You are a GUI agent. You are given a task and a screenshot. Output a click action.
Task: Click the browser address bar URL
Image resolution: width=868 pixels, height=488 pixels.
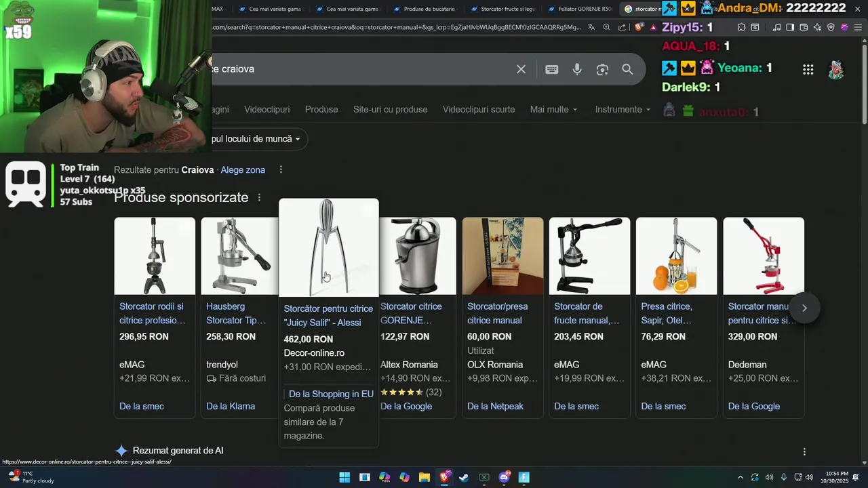coord(397,27)
